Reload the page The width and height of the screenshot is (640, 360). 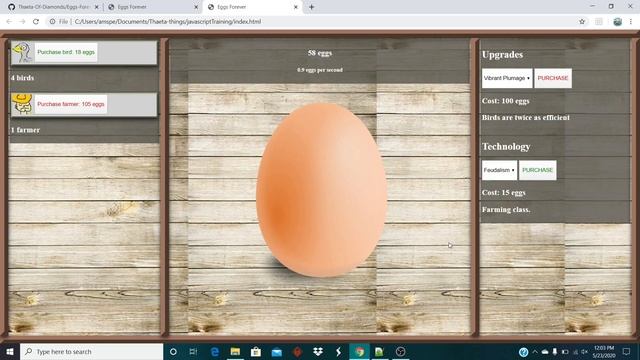click(x=36, y=22)
